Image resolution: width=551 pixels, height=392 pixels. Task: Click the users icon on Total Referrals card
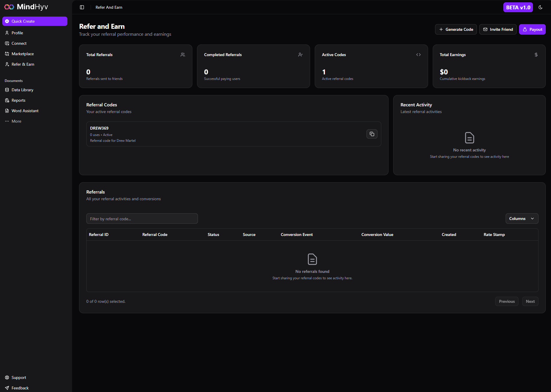point(183,55)
